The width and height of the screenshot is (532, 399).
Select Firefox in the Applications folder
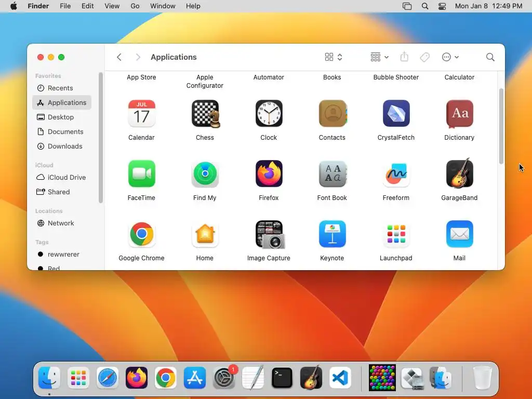(269, 174)
